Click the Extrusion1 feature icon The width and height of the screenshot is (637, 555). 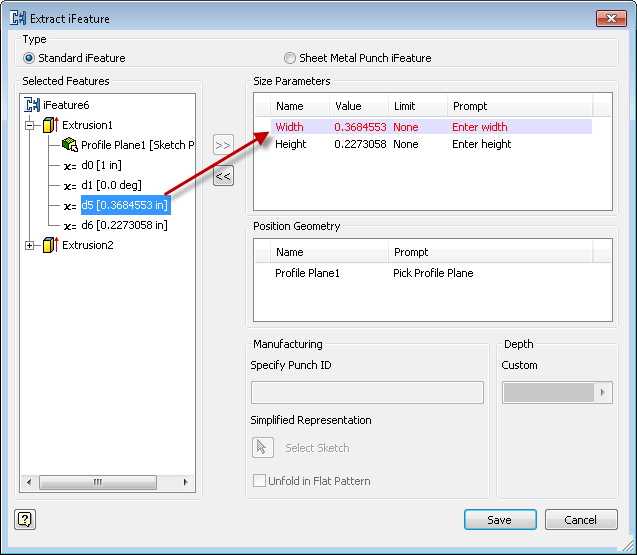point(50,125)
